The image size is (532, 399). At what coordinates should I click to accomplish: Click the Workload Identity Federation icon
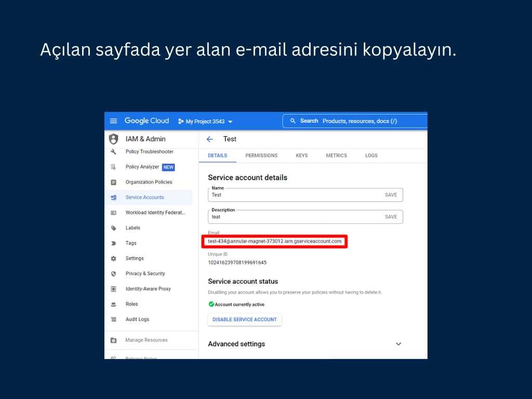coord(114,212)
